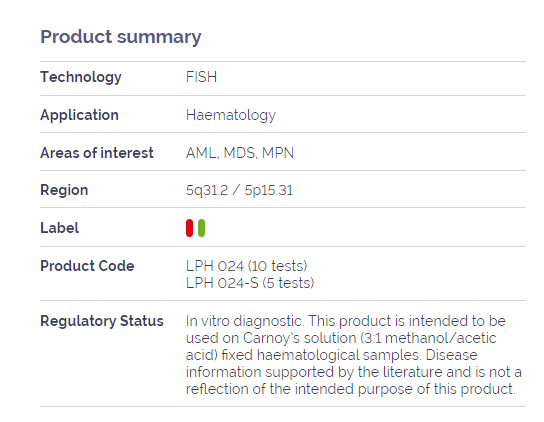
Task: Select LPH 024 (10 tests) code
Action: tap(247, 266)
